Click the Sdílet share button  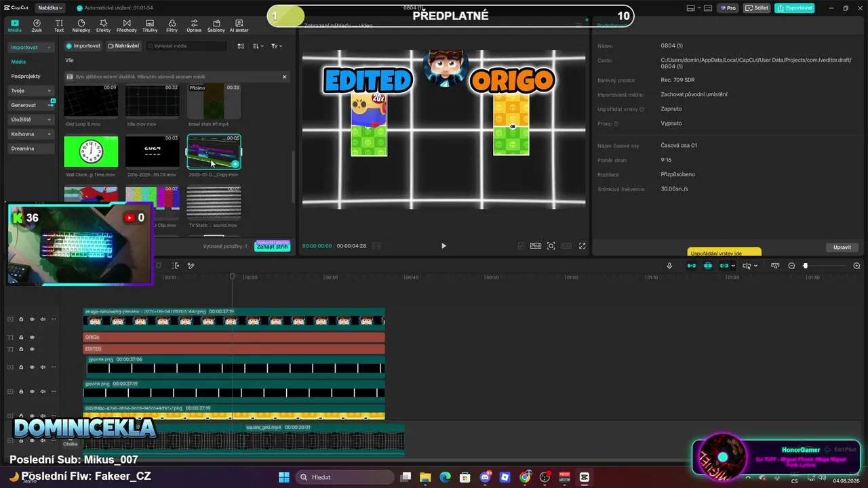point(757,8)
